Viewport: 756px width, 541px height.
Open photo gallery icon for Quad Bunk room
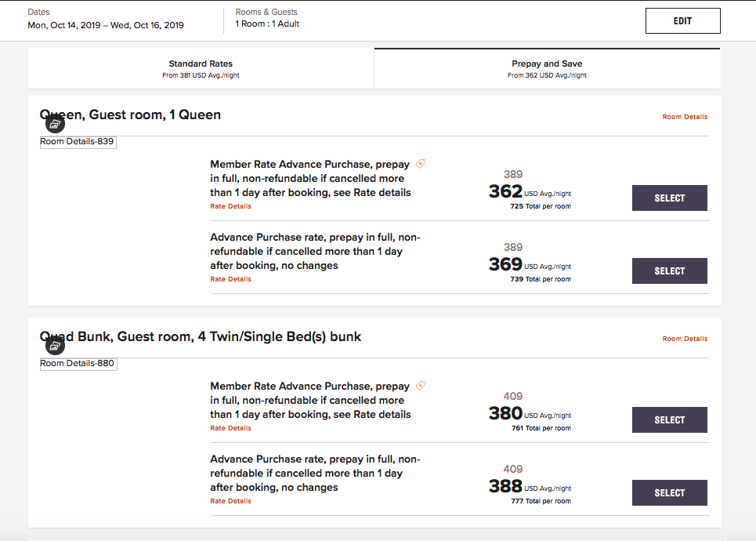click(x=55, y=346)
